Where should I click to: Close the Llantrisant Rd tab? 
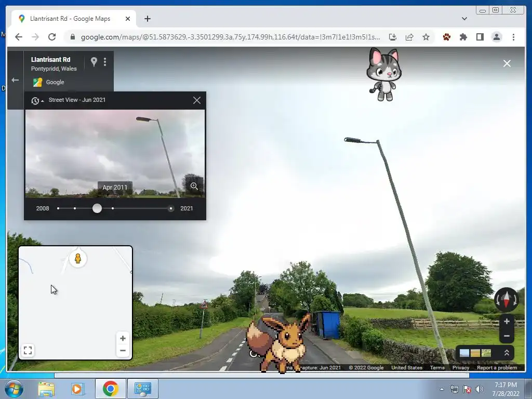(128, 19)
